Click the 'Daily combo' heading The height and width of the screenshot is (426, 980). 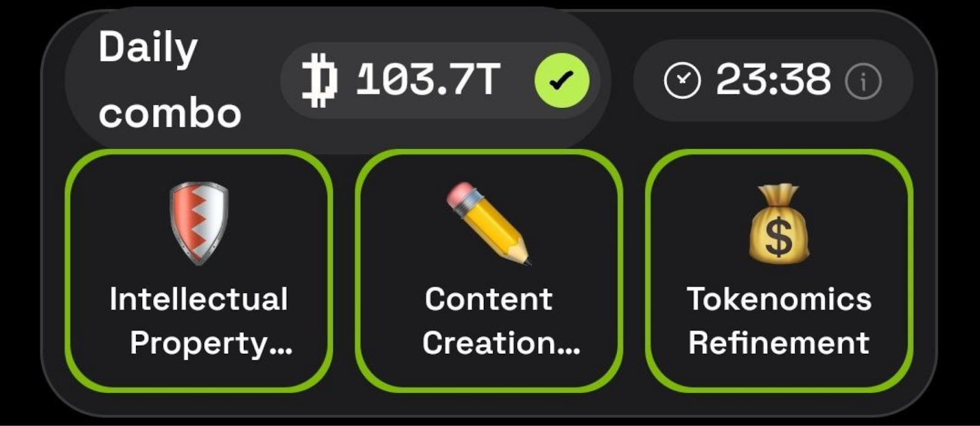(170, 80)
